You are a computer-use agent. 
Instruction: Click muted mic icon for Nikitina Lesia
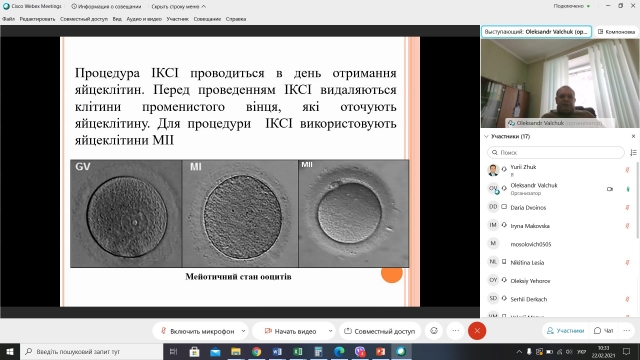pos(627,262)
